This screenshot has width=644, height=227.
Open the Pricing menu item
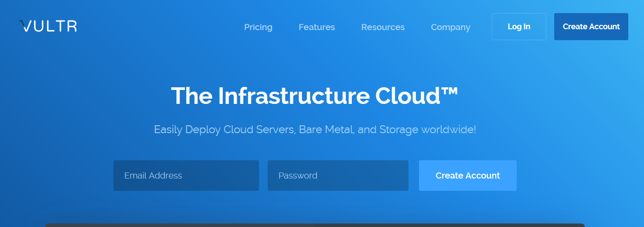258,27
